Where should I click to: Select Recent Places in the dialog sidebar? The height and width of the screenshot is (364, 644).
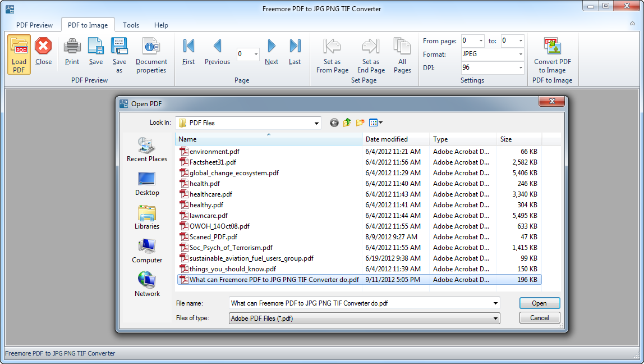147,150
